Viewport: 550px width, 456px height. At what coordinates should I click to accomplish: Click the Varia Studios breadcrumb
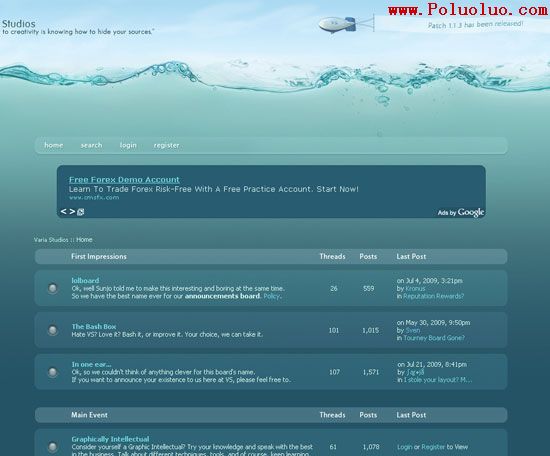click(x=51, y=240)
